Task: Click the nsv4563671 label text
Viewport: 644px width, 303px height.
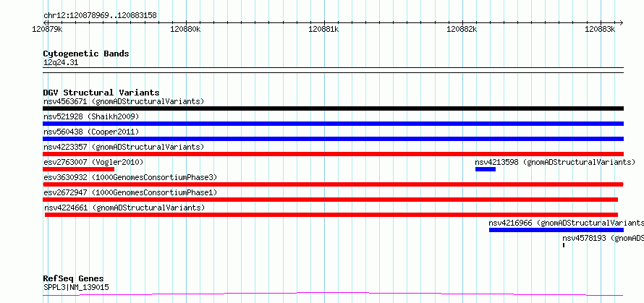Action: coord(124,101)
